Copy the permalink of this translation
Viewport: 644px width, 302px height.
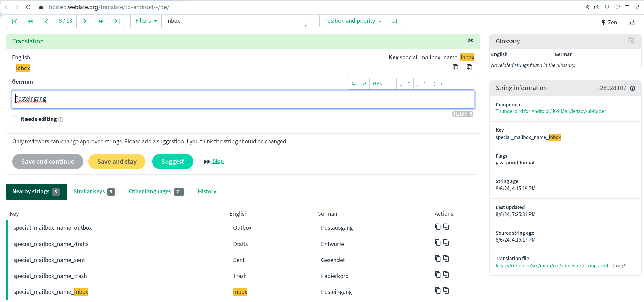point(470,41)
